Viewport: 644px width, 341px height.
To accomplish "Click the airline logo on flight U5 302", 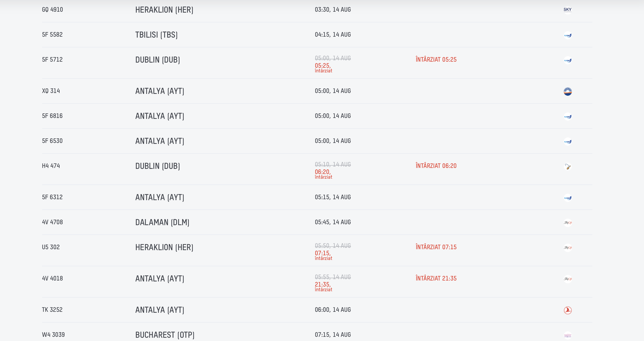I will [x=568, y=248].
